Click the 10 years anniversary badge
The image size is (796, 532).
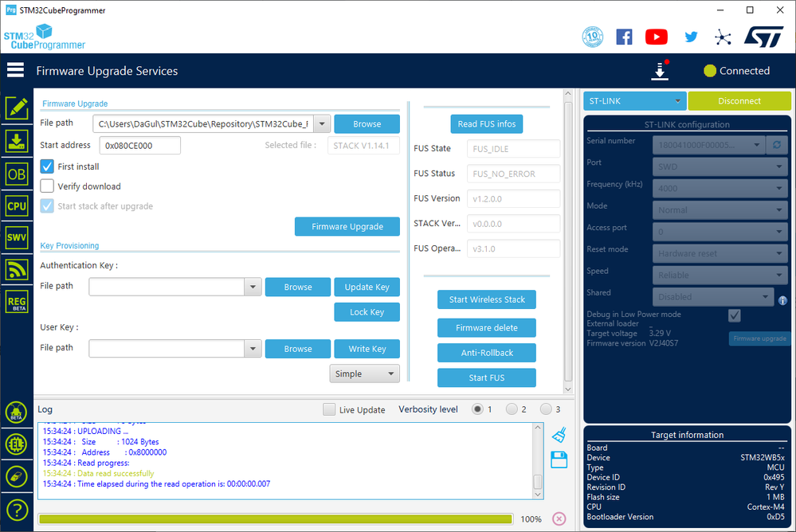(x=593, y=37)
